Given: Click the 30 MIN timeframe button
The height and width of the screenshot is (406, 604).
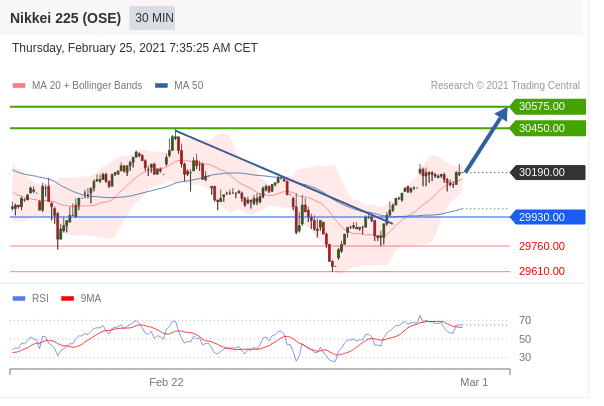Looking at the screenshot, I should coord(152,18).
